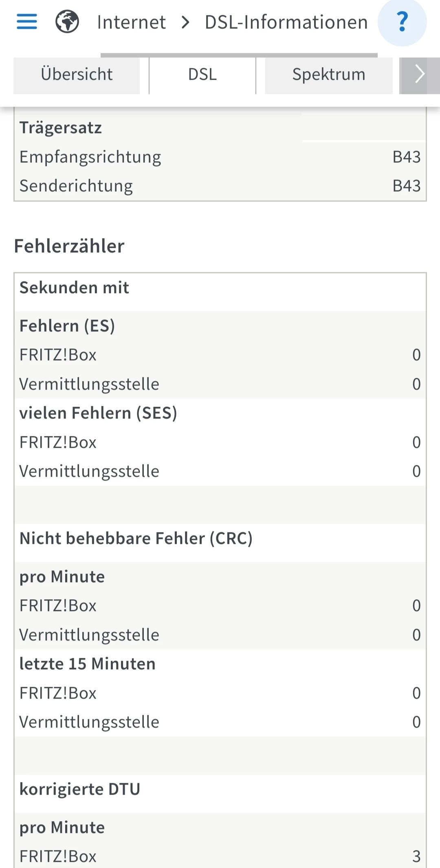Screen dimensions: 440x868
Task: Switch to the Übersicht tab
Action: pyautogui.click(x=77, y=75)
